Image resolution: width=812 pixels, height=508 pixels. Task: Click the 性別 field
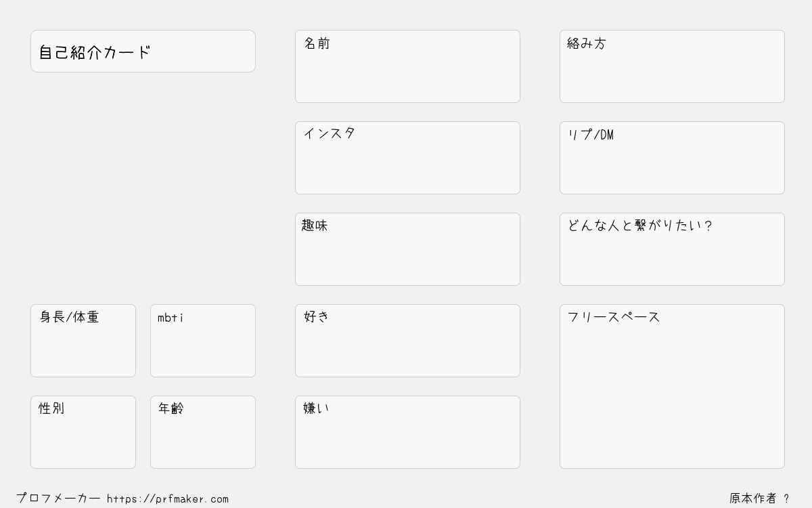[x=83, y=432]
